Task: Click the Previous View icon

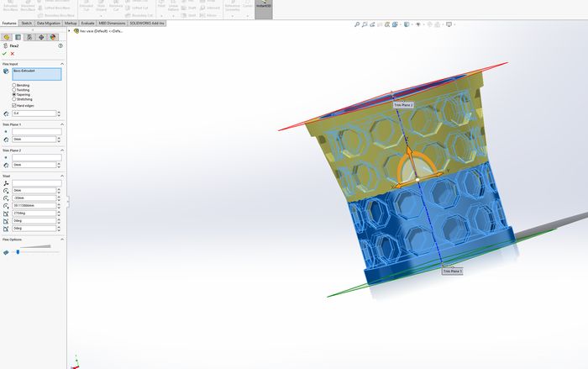Action: click(372, 24)
